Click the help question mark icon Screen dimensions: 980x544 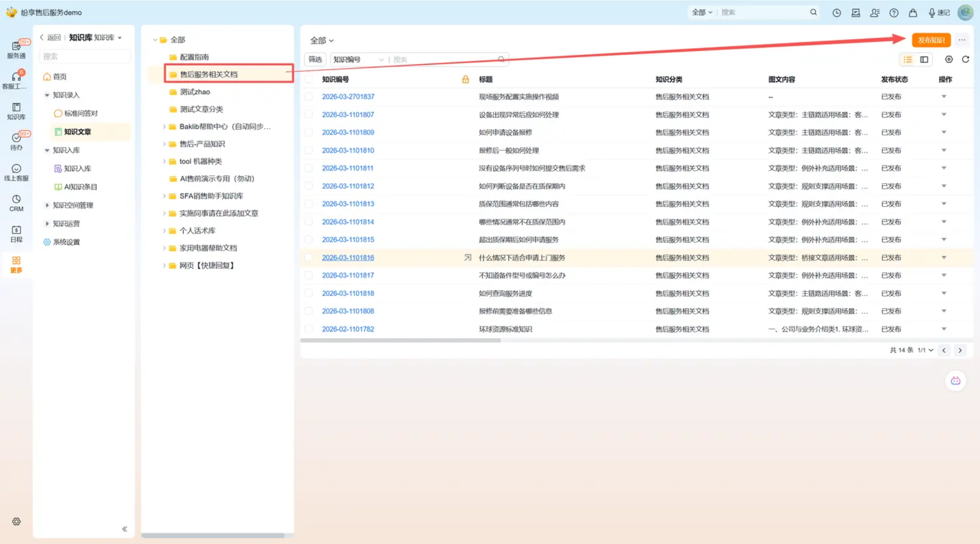coord(894,13)
